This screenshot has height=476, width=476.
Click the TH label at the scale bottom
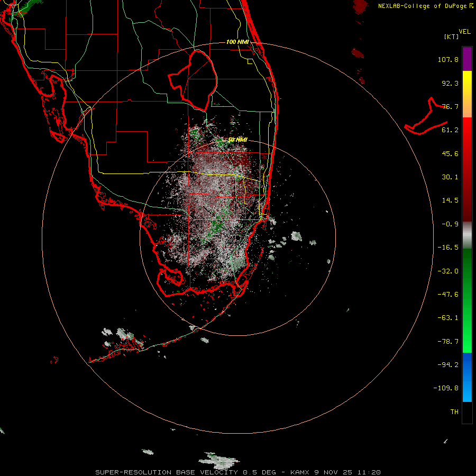(454, 412)
